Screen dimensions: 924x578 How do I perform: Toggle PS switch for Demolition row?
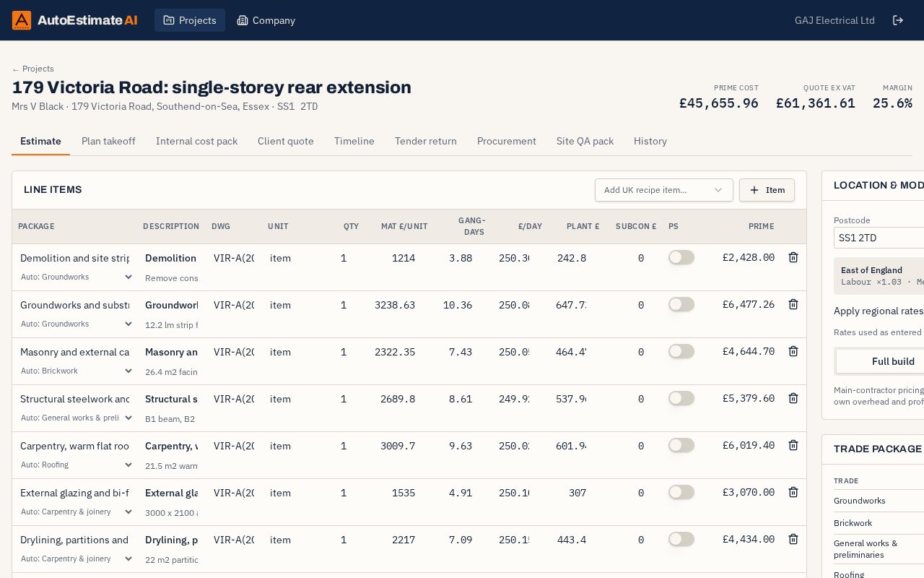pos(681,257)
